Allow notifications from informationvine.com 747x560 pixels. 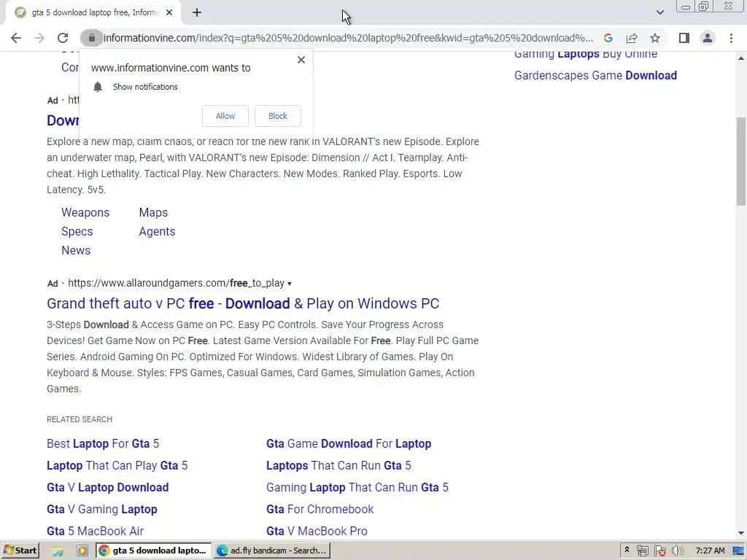pos(225,116)
